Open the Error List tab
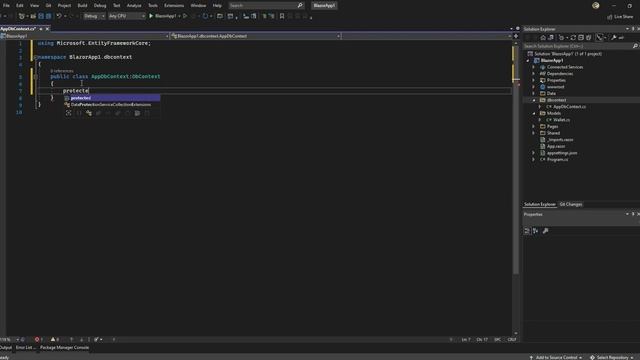 pyautogui.click(x=25, y=347)
